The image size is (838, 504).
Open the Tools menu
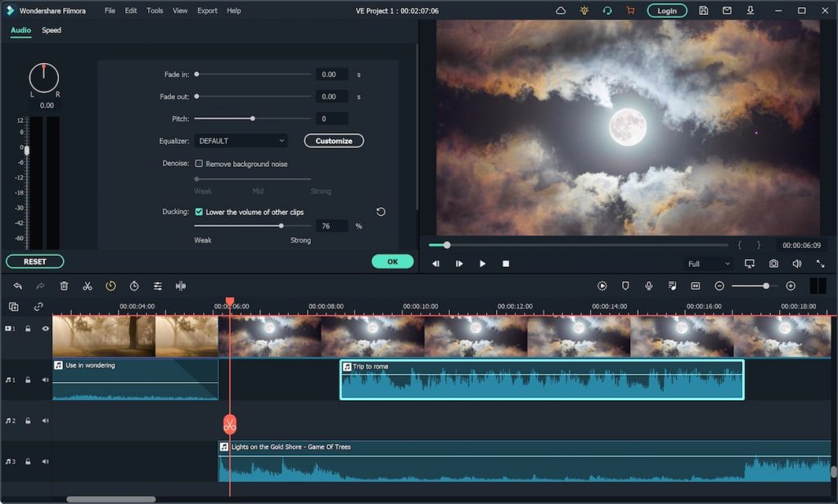(155, 11)
